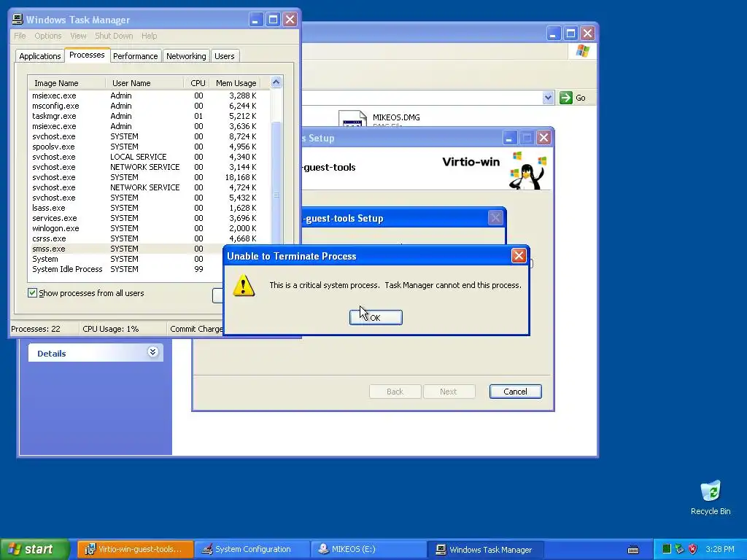Click the red security shield tray icon
The width and height of the screenshot is (747, 560).
[x=693, y=550]
